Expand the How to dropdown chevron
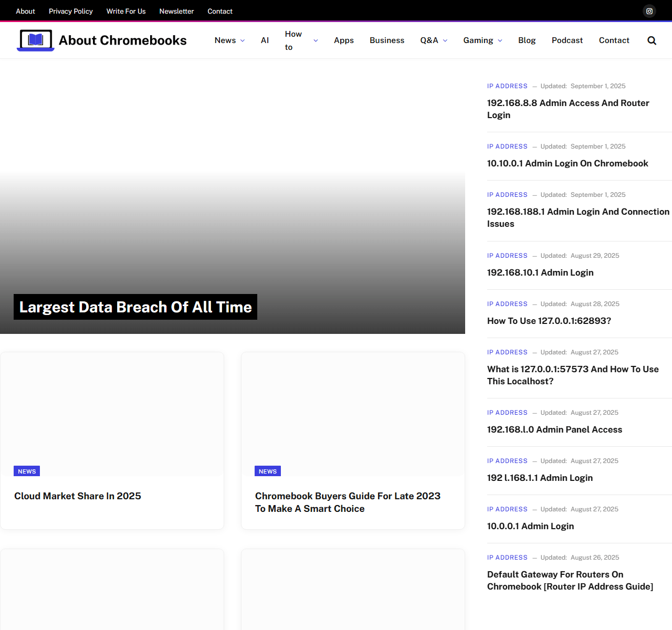Screen dimensions: 672x630 [x=316, y=40]
